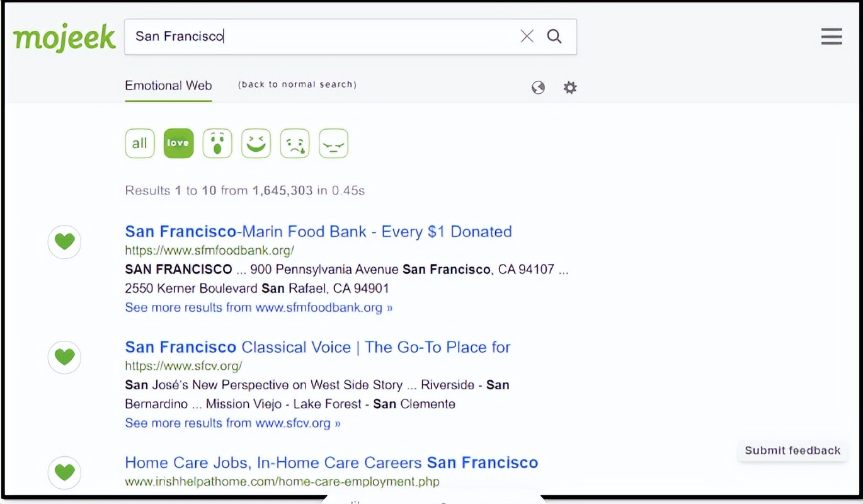Open Home Care Jobs result title
Image resolution: width=863 pixels, height=504 pixels.
[331, 463]
